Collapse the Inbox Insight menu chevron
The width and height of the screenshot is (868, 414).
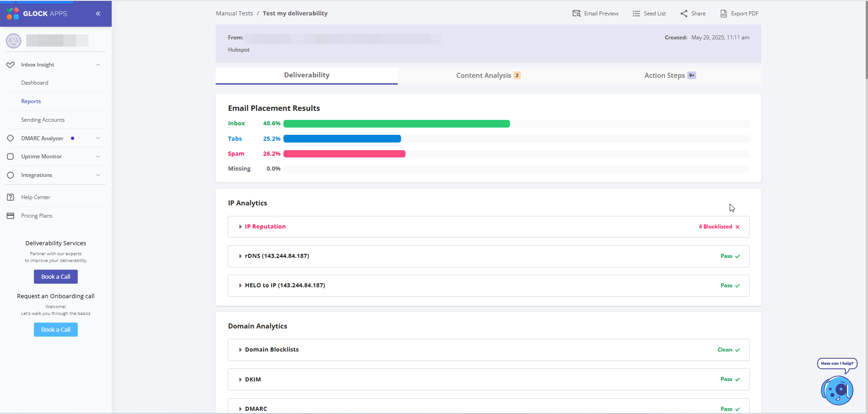click(x=98, y=65)
